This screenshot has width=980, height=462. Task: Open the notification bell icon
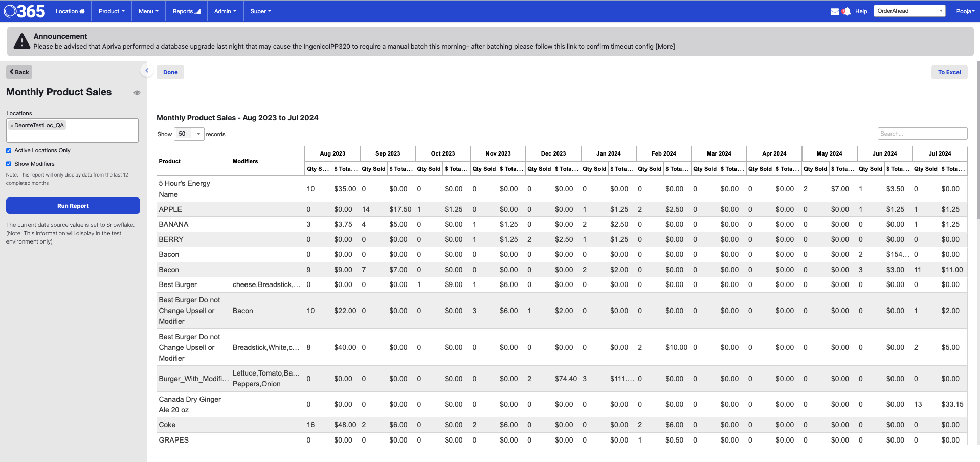coord(846,11)
